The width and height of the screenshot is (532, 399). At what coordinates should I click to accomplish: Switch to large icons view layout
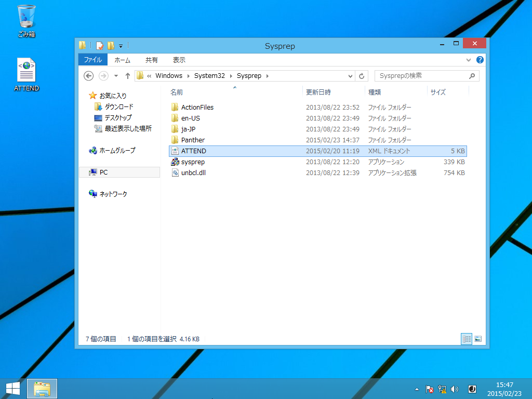pyautogui.click(x=478, y=339)
